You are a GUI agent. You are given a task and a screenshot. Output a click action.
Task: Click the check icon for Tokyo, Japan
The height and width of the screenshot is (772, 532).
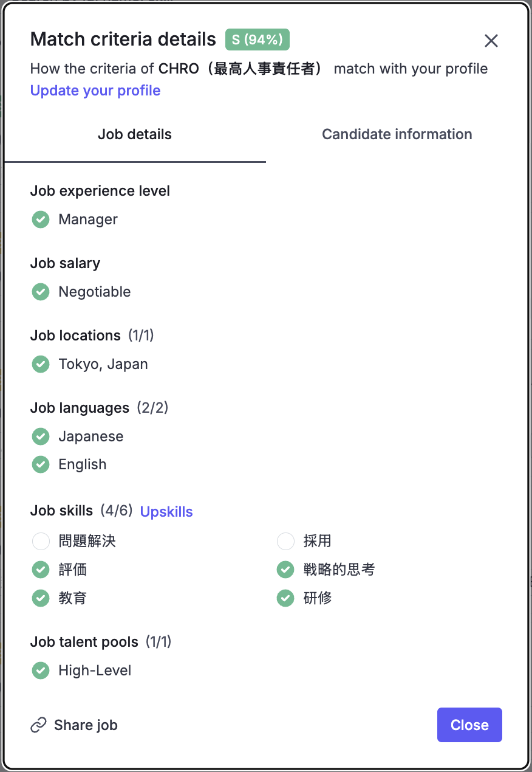pyautogui.click(x=41, y=364)
